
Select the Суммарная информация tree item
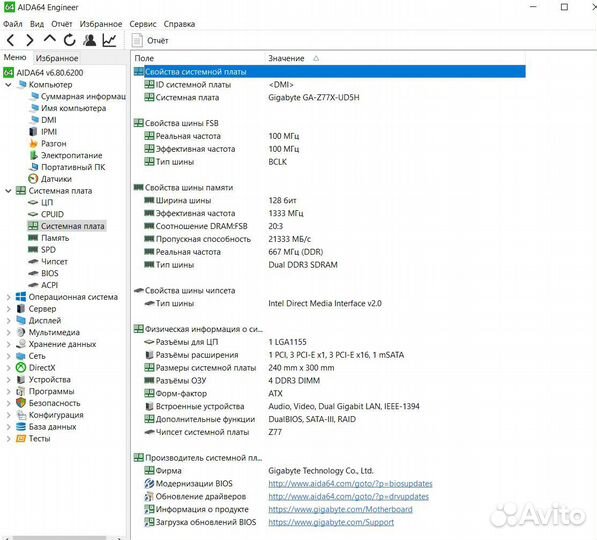[x=78, y=96]
